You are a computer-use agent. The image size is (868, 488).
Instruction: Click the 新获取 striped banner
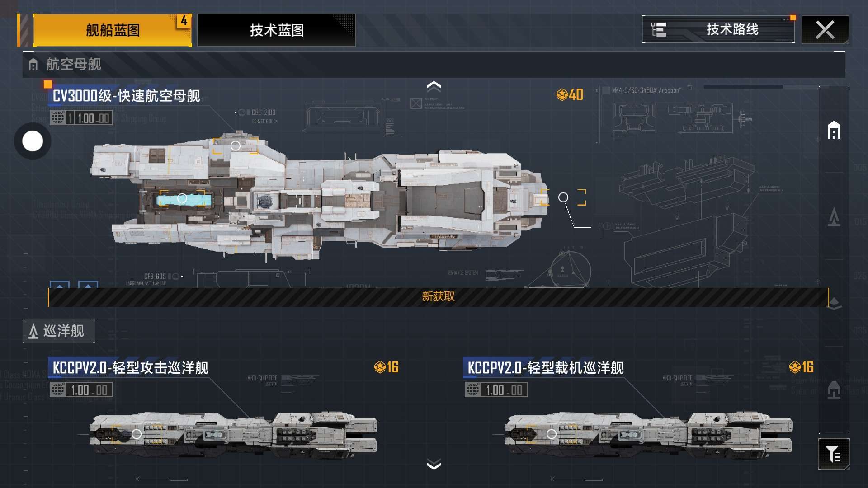(438, 297)
